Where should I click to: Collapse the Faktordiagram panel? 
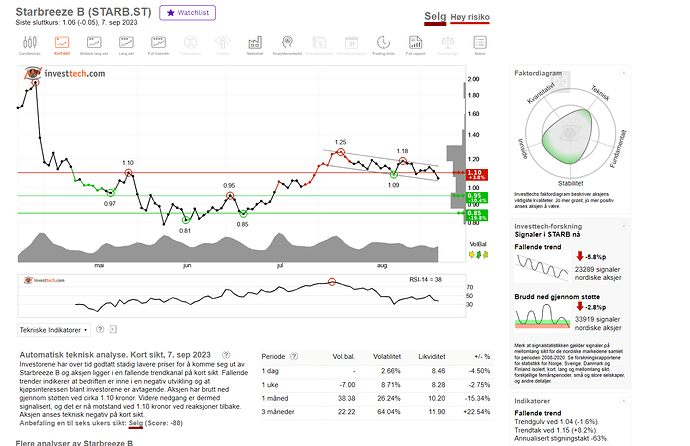(624, 73)
